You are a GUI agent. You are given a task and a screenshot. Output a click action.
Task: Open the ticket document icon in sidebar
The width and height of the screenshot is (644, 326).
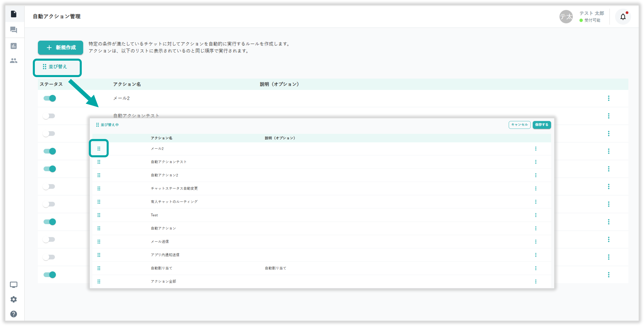[14, 14]
